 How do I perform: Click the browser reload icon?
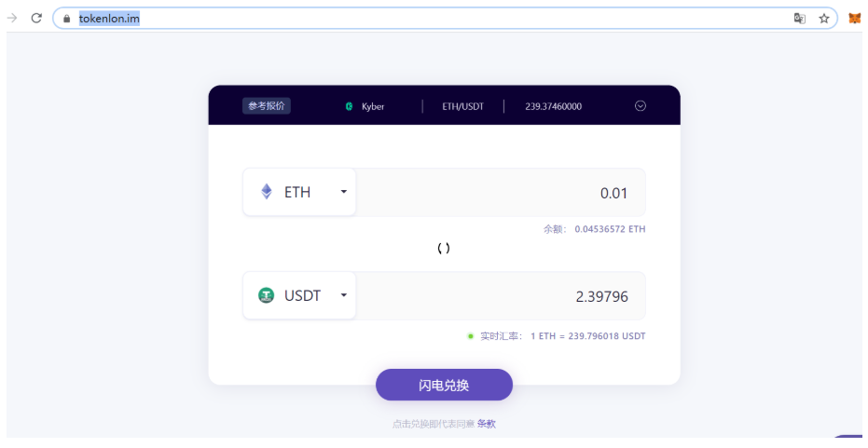click(36, 19)
